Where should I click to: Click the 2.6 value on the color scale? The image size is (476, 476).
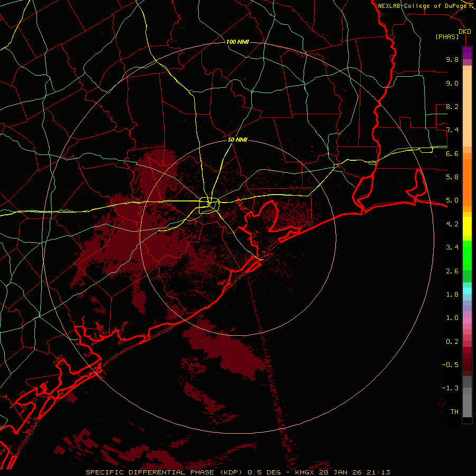pos(452,271)
